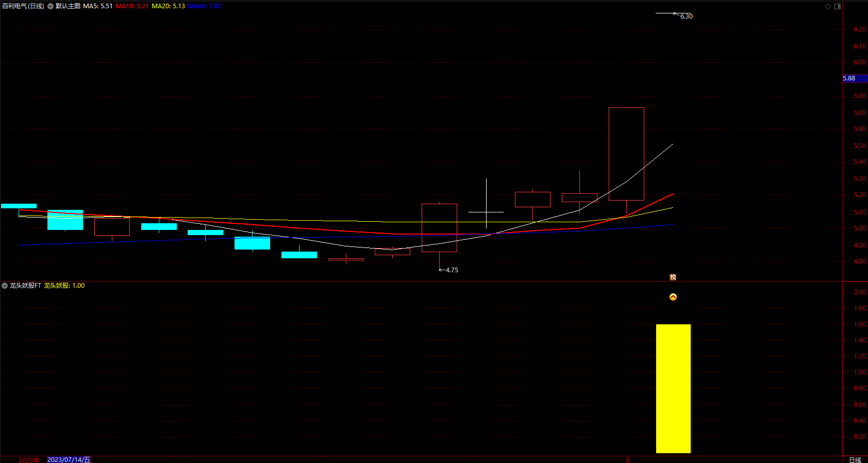The height and width of the screenshot is (463, 868).
Task: Select the MA10: 5.21 indicator label
Action: [132, 6]
